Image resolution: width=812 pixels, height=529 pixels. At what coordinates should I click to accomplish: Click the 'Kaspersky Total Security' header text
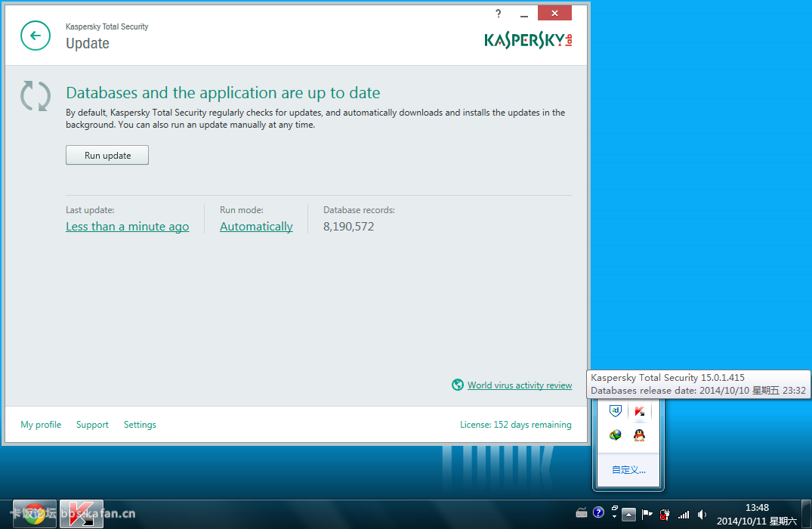(x=107, y=26)
